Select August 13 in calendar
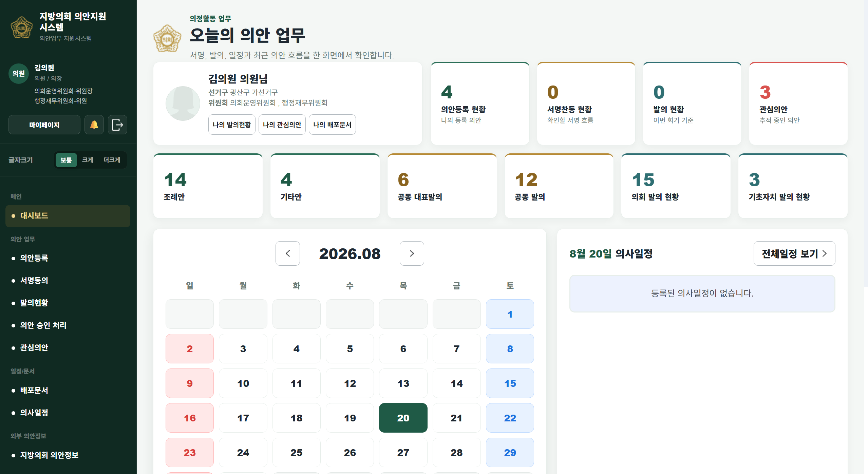The image size is (868, 474). pyautogui.click(x=403, y=383)
